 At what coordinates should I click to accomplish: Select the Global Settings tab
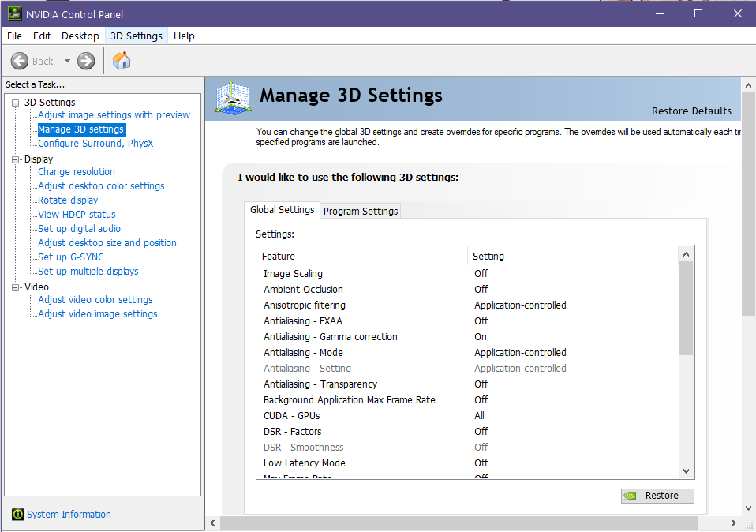(282, 210)
